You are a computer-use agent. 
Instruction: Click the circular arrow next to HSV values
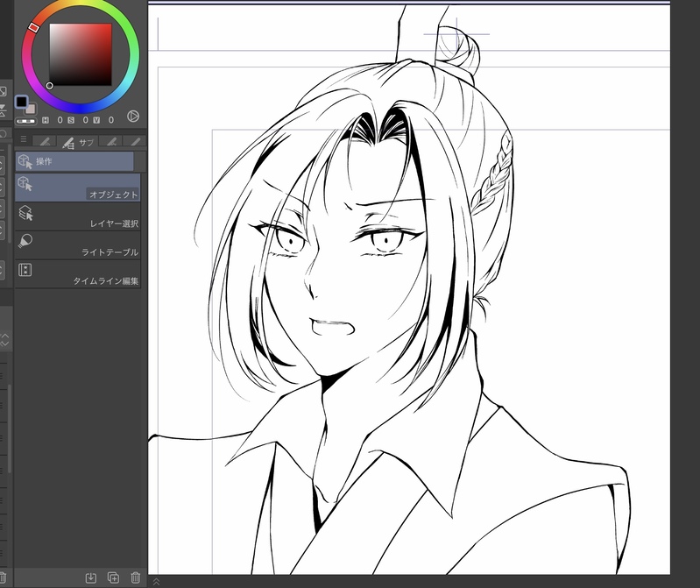point(133,116)
